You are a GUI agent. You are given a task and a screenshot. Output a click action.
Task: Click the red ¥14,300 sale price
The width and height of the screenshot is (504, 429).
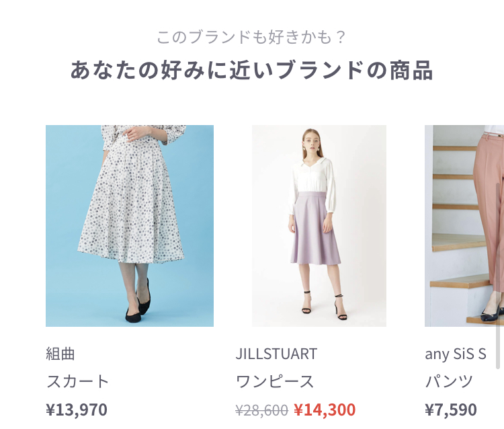pos(325,409)
